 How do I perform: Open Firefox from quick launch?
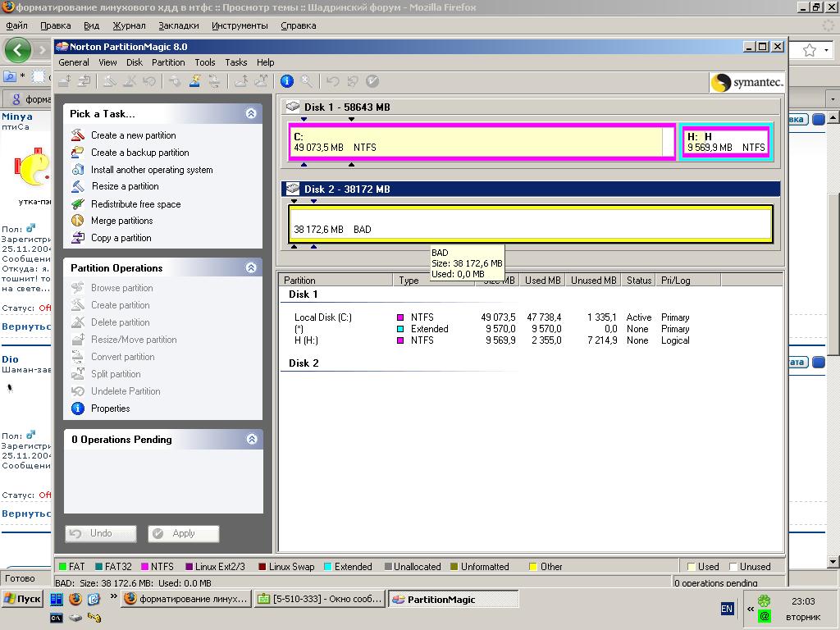(x=75, y=598)
